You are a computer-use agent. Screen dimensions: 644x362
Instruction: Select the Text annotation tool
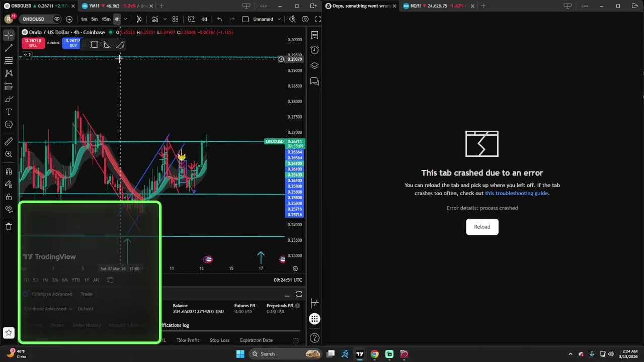(9, 112)
